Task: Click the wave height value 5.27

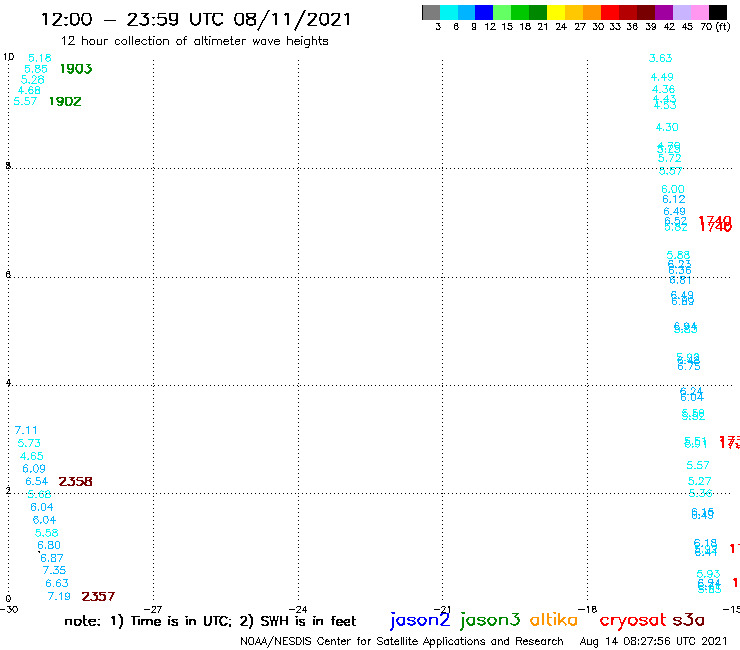Action: pos(699,481)
